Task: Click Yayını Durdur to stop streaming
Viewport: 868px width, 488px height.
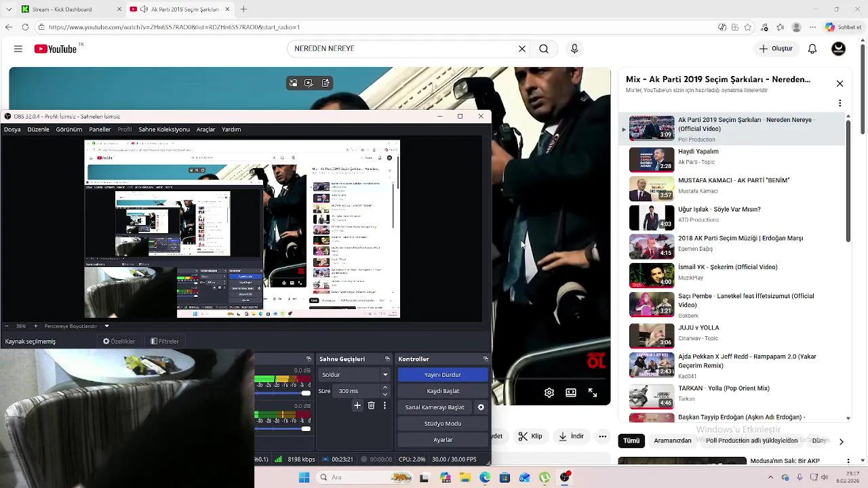Action: (x=443, y=375)
